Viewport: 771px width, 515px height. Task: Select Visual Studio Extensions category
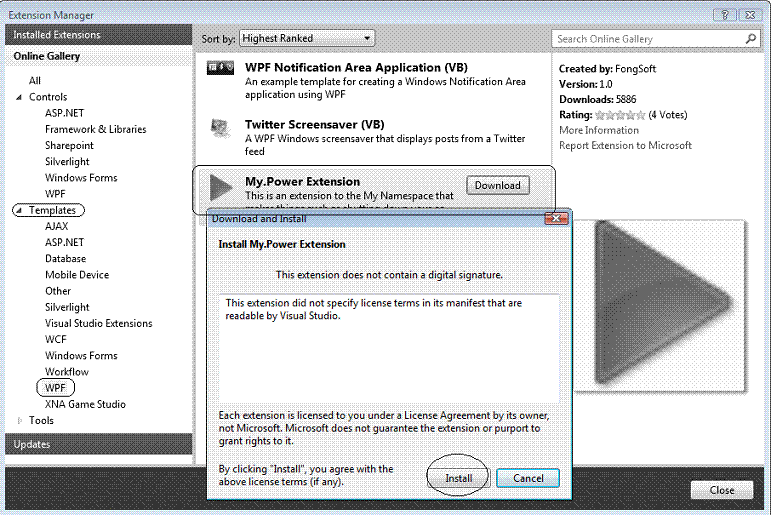point(99,323)
